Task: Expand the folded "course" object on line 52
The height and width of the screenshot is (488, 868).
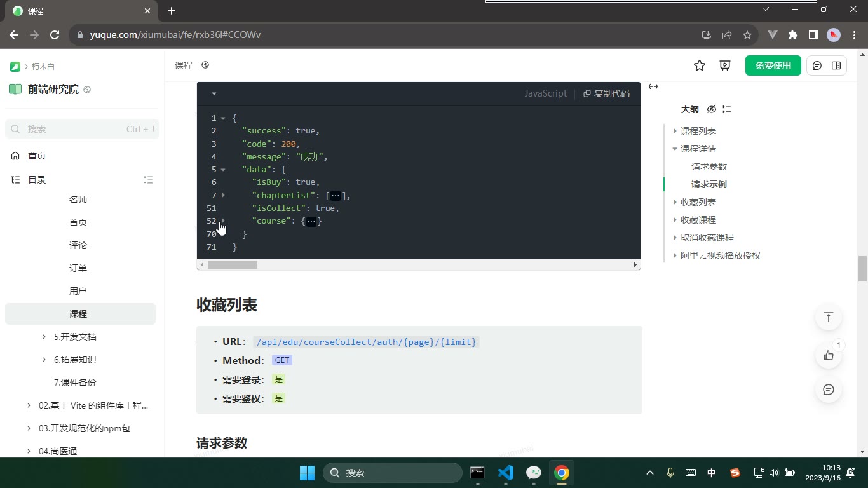Action: coord(223,220)
